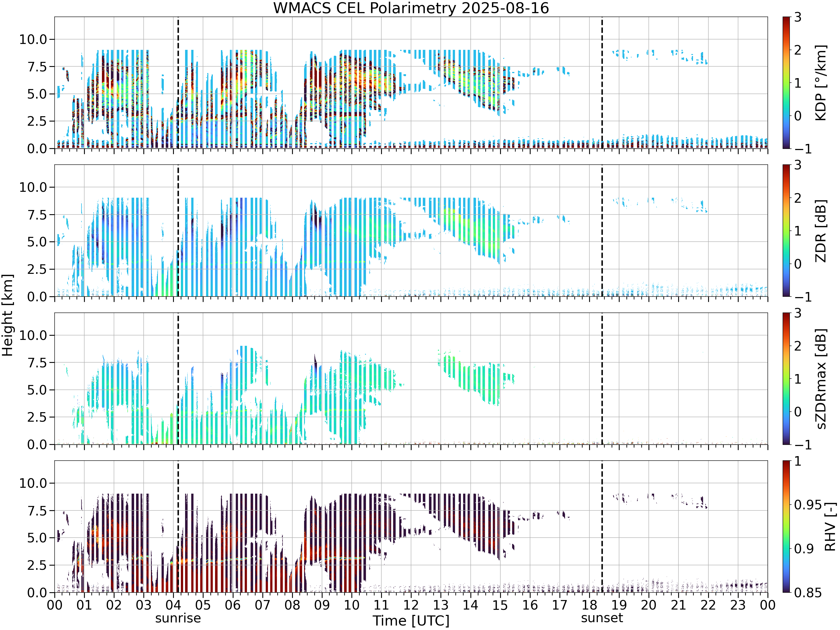840x630 pixels.
Task: Click the sZDRmax [dB] colorbar label
Action: [821, 379]
